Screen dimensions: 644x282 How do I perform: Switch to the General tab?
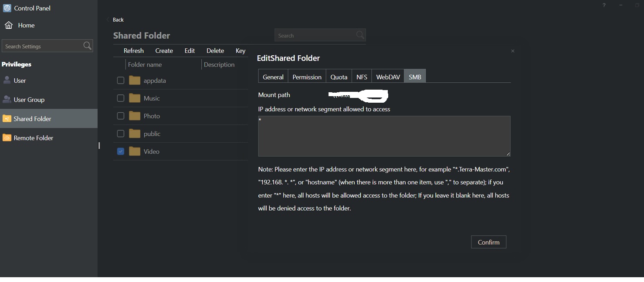(x=273, y=77)
